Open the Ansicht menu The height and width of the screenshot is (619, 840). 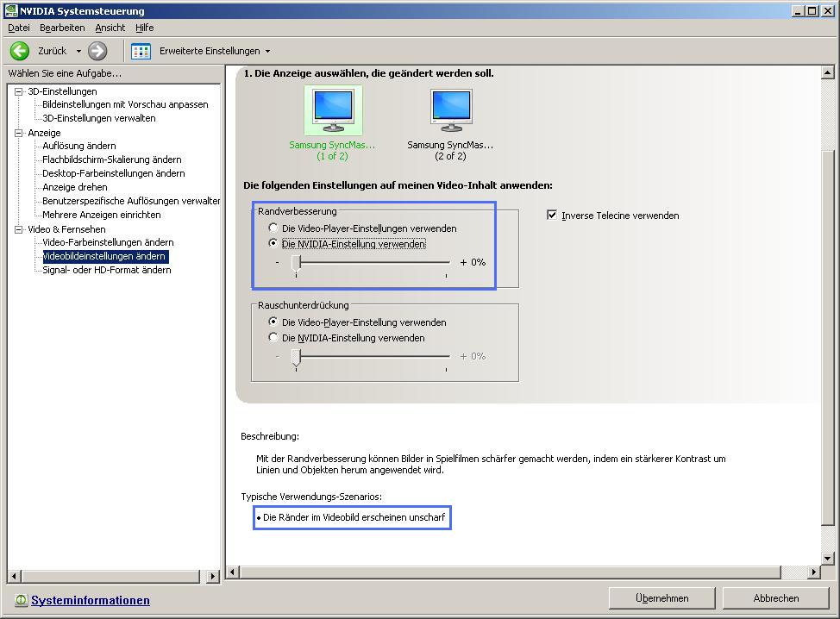click(x=110, y=28)
